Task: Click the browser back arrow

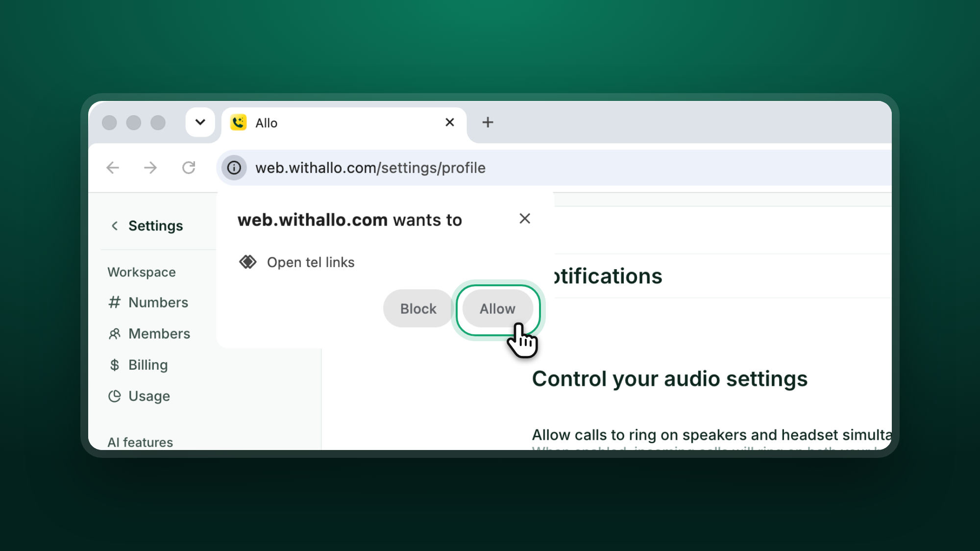Action: point(113,168)
